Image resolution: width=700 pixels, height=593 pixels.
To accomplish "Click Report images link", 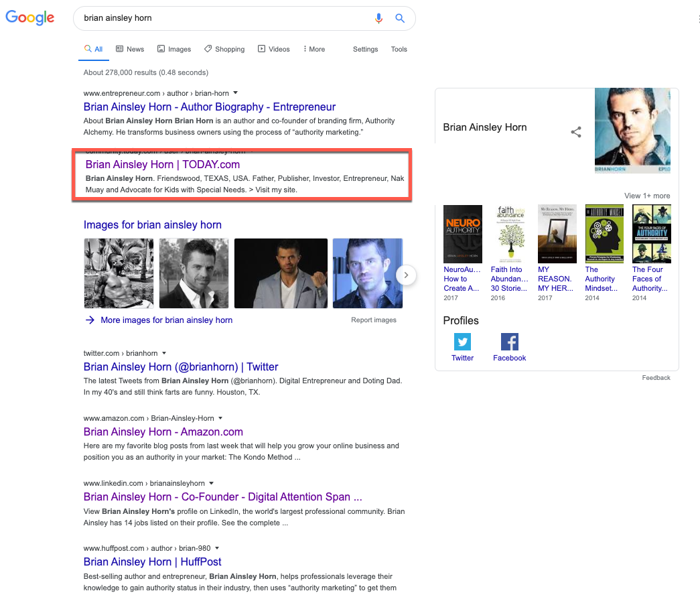I will click(x=374, y=320).
